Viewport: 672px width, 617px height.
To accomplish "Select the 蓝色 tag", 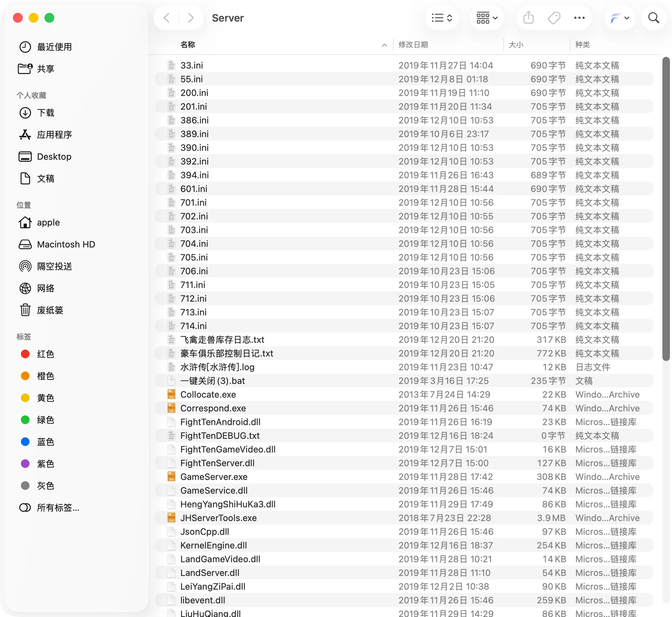I will (x=37, y=442).
